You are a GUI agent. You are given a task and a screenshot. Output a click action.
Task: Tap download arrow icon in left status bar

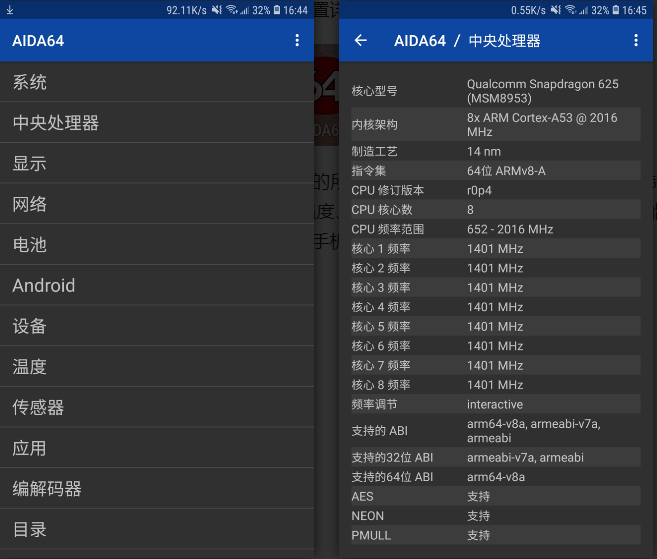click(10, 10)
